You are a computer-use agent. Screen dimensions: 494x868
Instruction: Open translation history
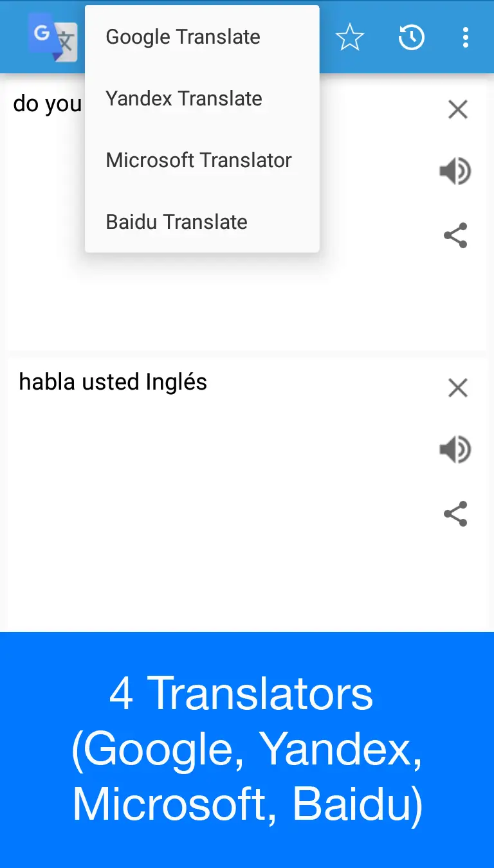tap(412, 37)
